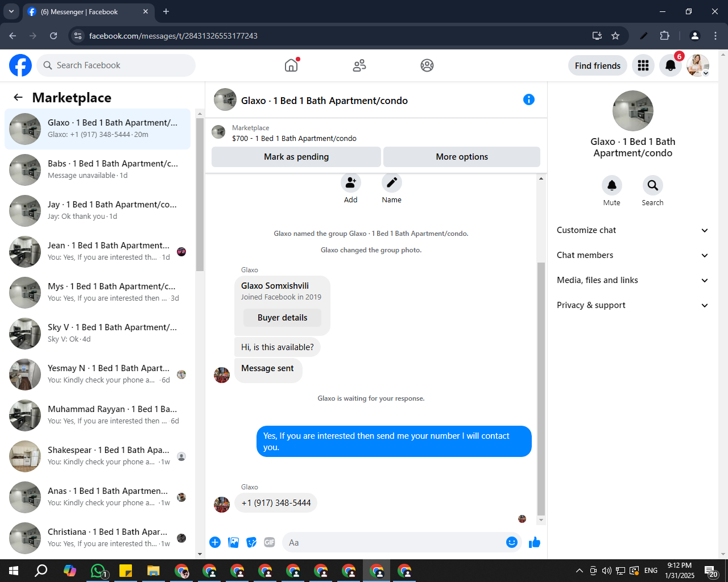Image resolution: width=728 pixels, height=582 pixels.
Task: Open WhatsApp from the taskbar
Action: pos(98,571)
